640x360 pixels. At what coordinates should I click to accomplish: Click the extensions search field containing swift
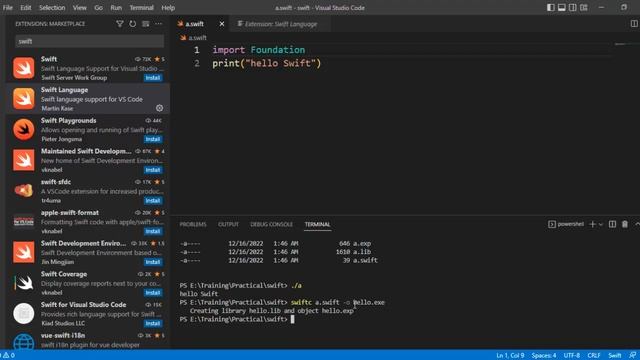coord(90,41)
